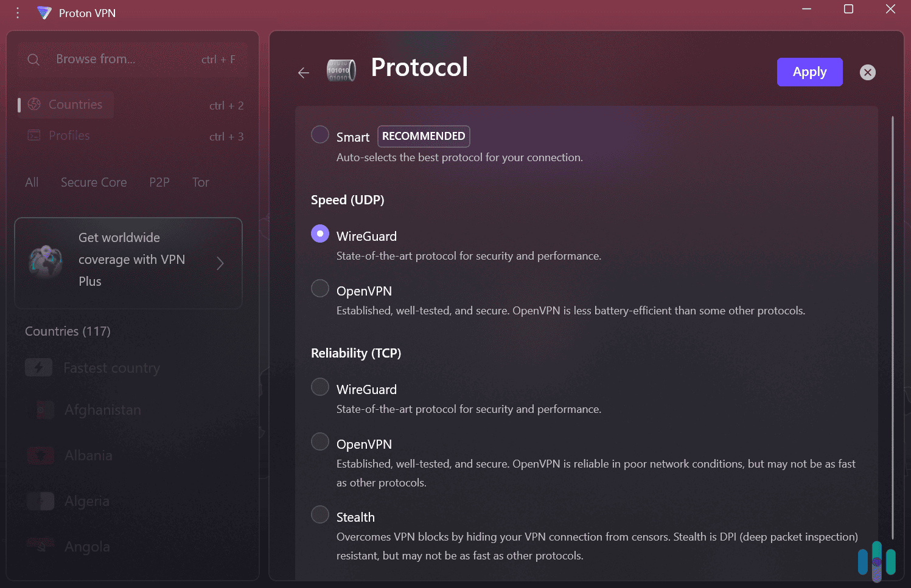Select the globe icon next to Countries
911x588 pixels.
coord(35,104)
